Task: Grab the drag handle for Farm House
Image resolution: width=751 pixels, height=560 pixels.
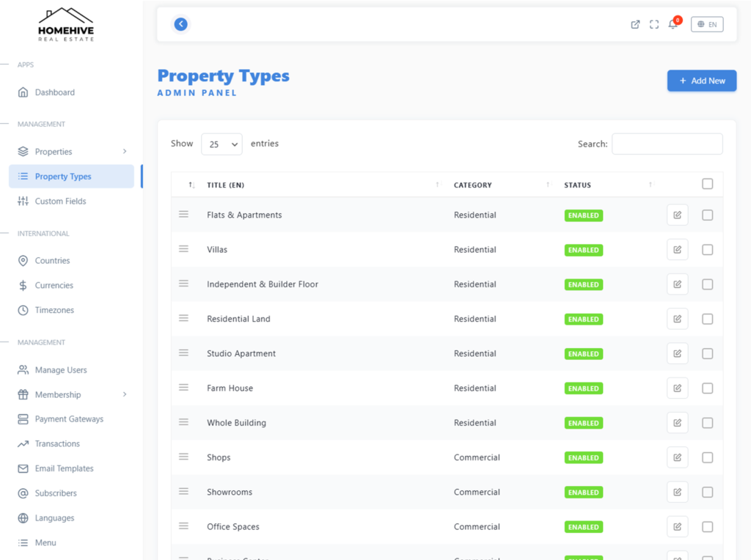Action: (x=184, y=388)
